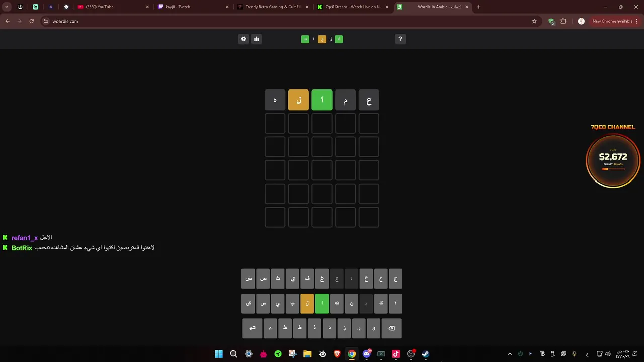Click the ق key on the keyboard

[292, 279]
